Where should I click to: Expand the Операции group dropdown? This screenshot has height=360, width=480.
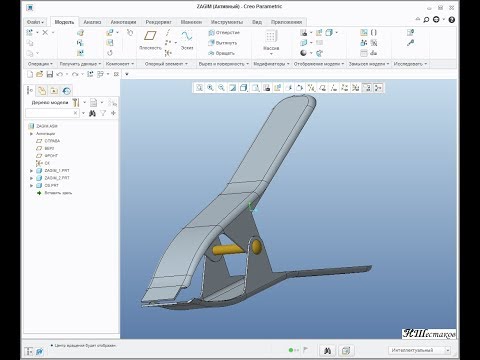(x=40, y=64)
